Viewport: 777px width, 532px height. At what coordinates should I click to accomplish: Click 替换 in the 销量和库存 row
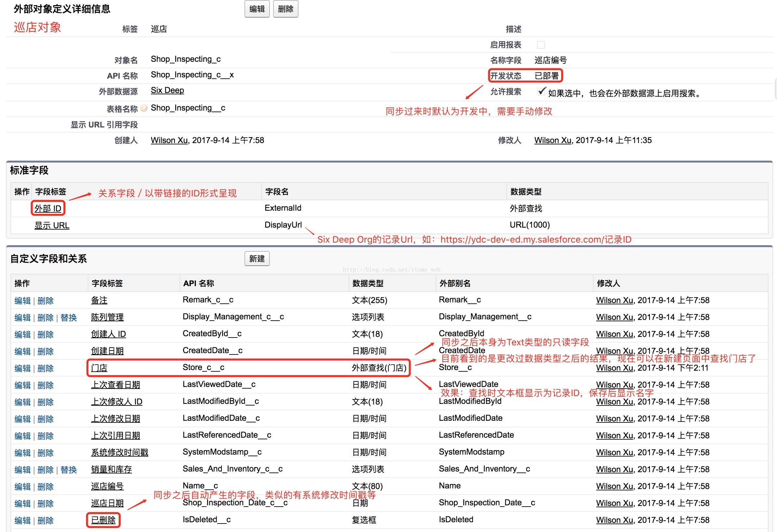pyautogui.click(x=69, y=470)
